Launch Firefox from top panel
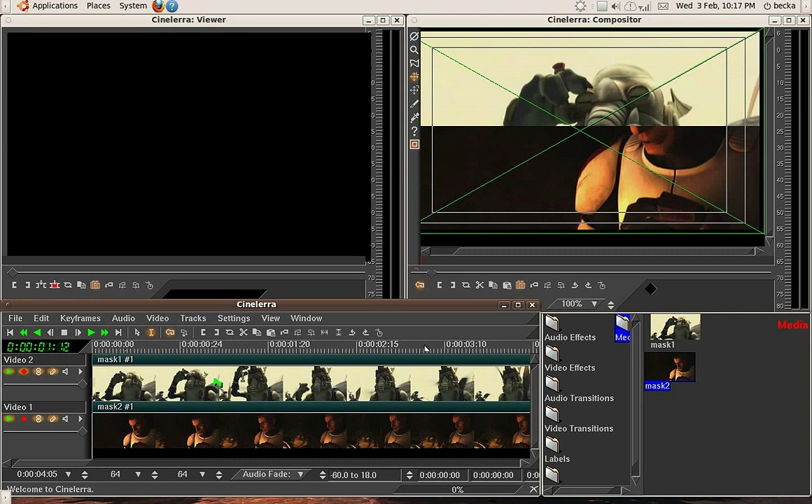Viewport: 812px width, 504px height. 158,6
